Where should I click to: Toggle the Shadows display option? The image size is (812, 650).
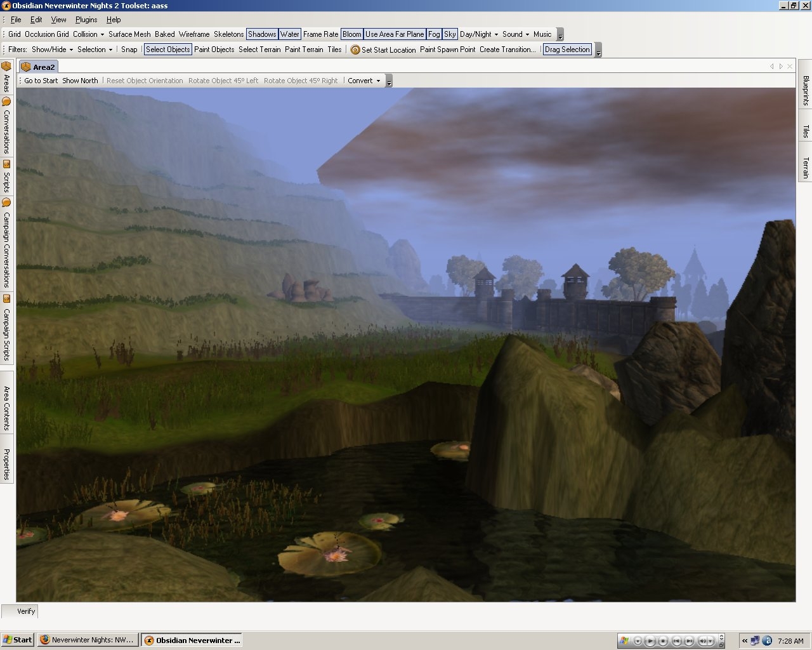point(262,34)
